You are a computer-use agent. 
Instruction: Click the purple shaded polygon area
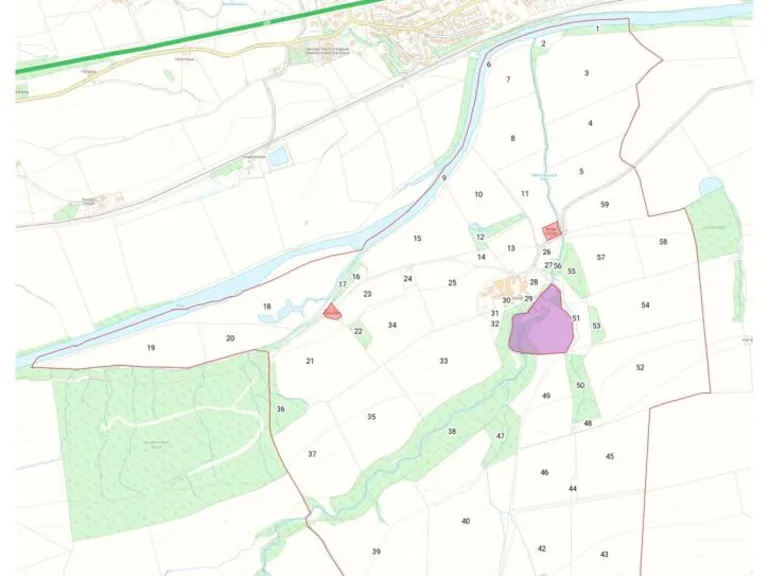(x=541, y=322)
